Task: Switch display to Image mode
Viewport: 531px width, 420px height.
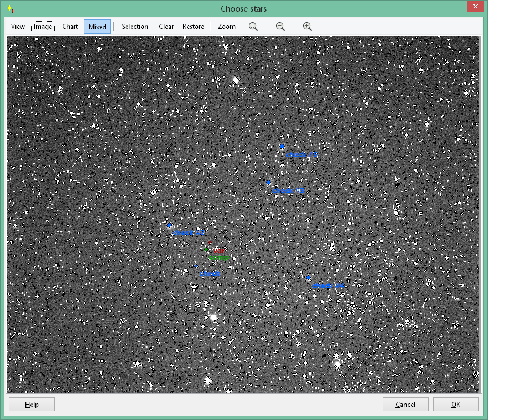Action: click(x=43, y=27)
